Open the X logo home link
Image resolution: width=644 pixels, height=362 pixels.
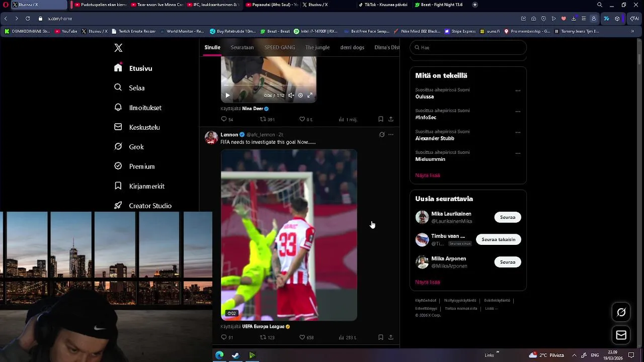(x=118, y=48)
